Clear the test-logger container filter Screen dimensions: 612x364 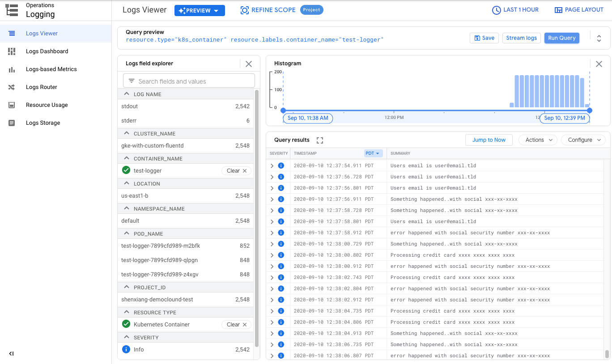point(236,170)
